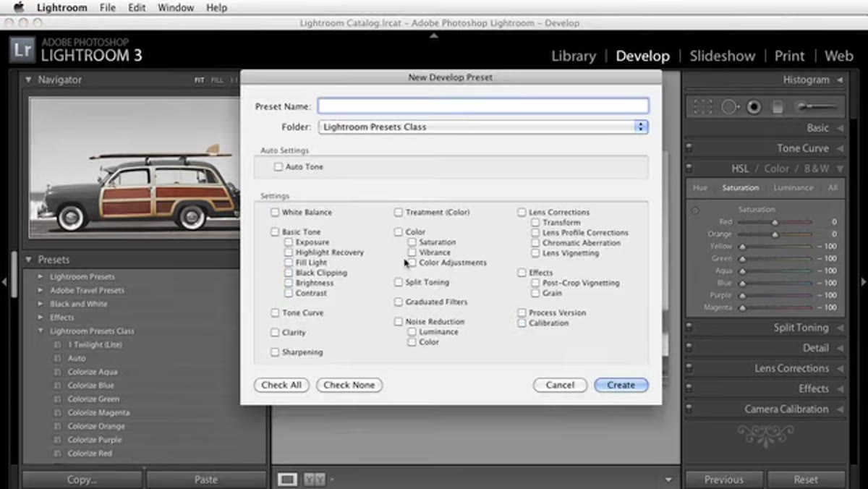
Task: Click the Camera Calibration panel on/off switch
Action: [689, 409]
